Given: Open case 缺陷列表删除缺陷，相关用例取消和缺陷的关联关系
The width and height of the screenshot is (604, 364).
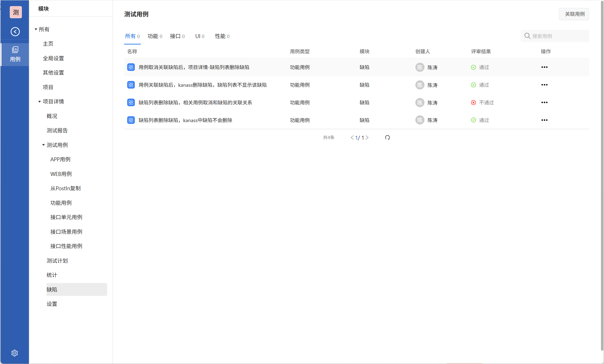Looking at the screenshot, I should pos(195,103).
